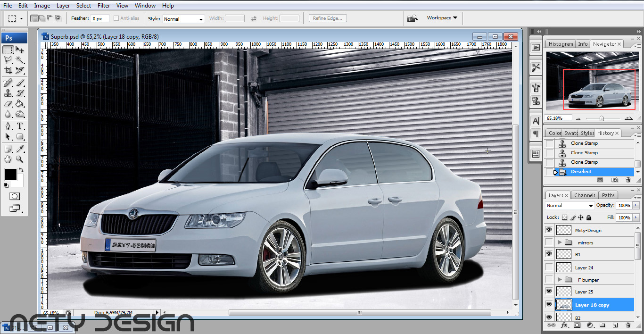Select the Healing Brush tool
Screen dimensions: 644x334
(8, 83)
